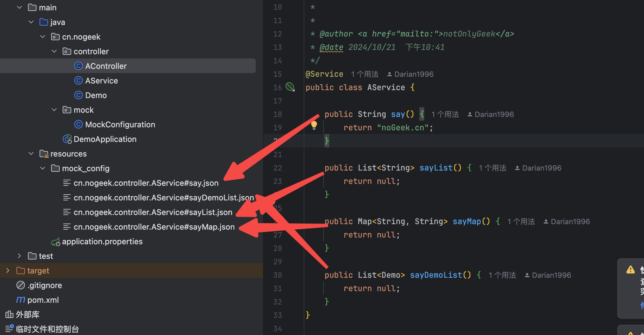
Task: Click the lightbulb quick-fix icon
Action: pyautogui.click(x=314, y=125)
